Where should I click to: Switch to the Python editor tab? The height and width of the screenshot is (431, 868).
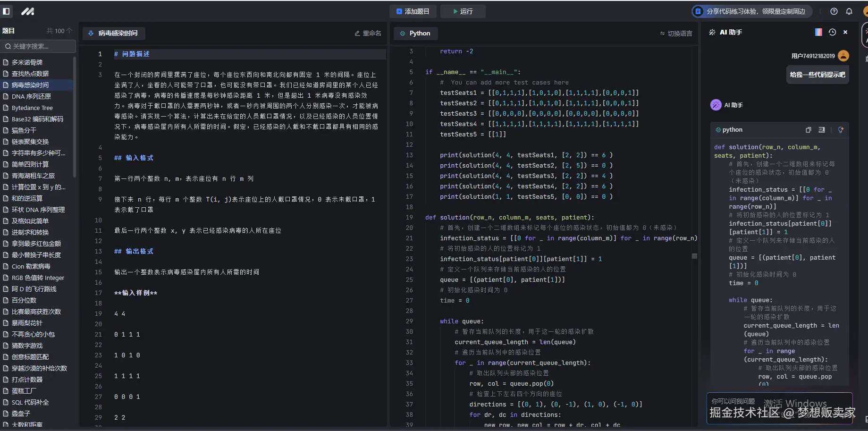415,33
